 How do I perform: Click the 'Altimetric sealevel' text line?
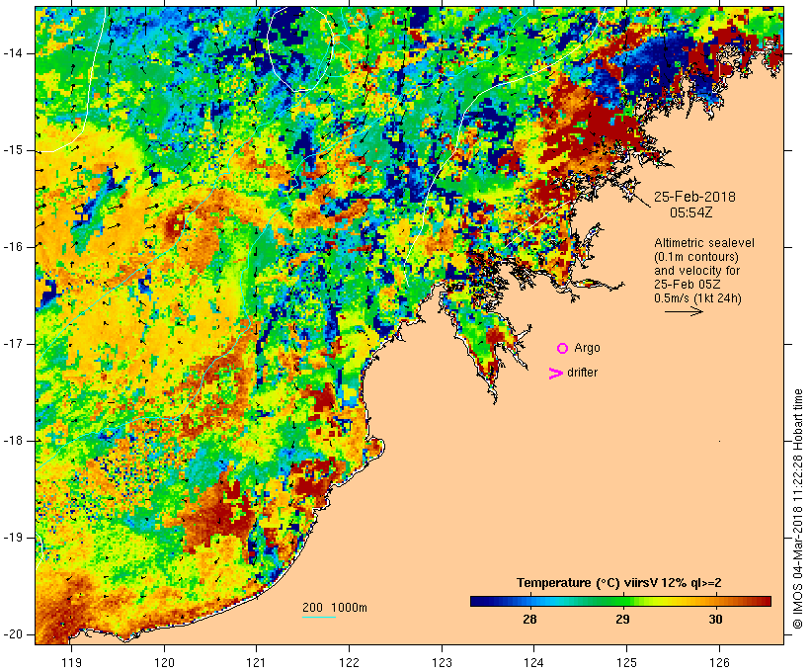click(704, 243)
